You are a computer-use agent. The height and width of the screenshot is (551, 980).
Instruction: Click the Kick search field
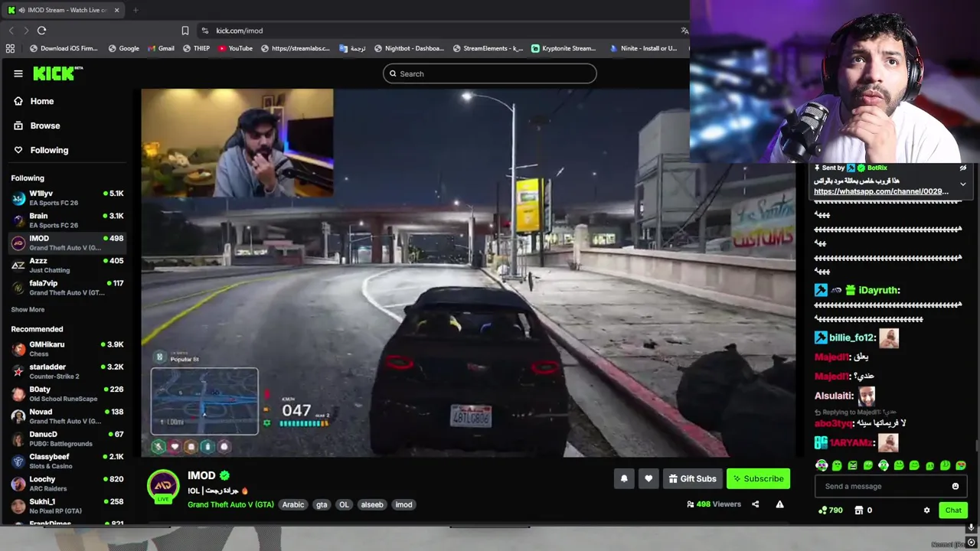[x=490, y=73]
